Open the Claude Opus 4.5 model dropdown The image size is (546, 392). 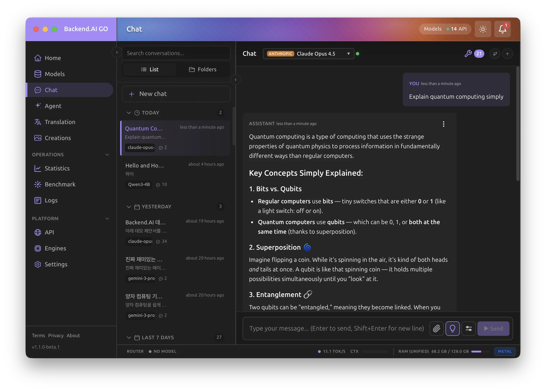(309, 53)
